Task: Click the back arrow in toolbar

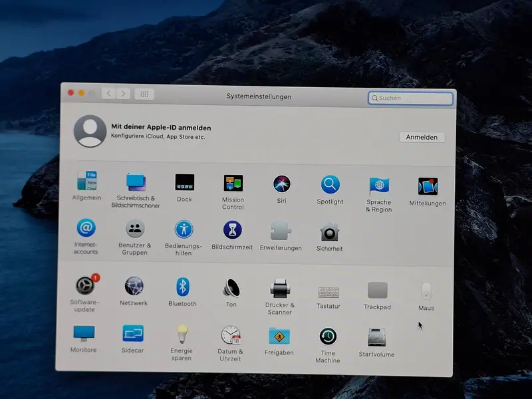Action: 108,93
